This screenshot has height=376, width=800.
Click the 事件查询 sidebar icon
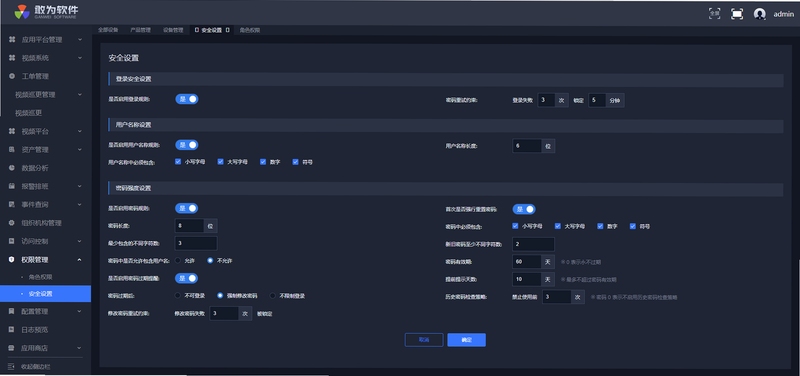(x=12, y=205)
